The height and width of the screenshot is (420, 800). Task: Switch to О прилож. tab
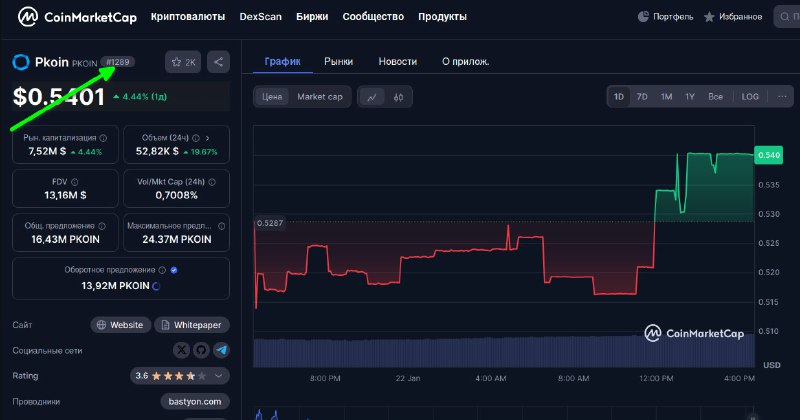click(x=465, y=62)
